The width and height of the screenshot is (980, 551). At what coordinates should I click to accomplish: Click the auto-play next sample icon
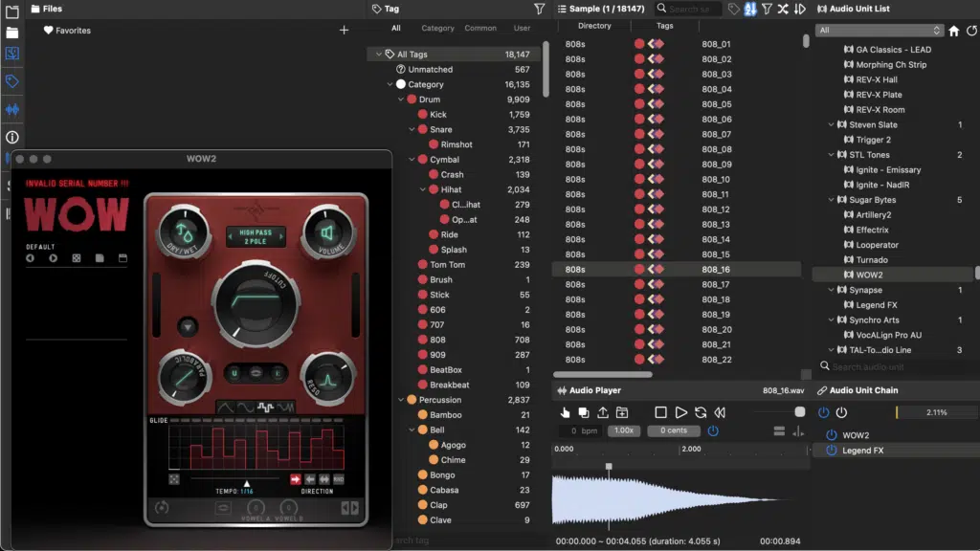pyautogui.click(x=800, y=9)
